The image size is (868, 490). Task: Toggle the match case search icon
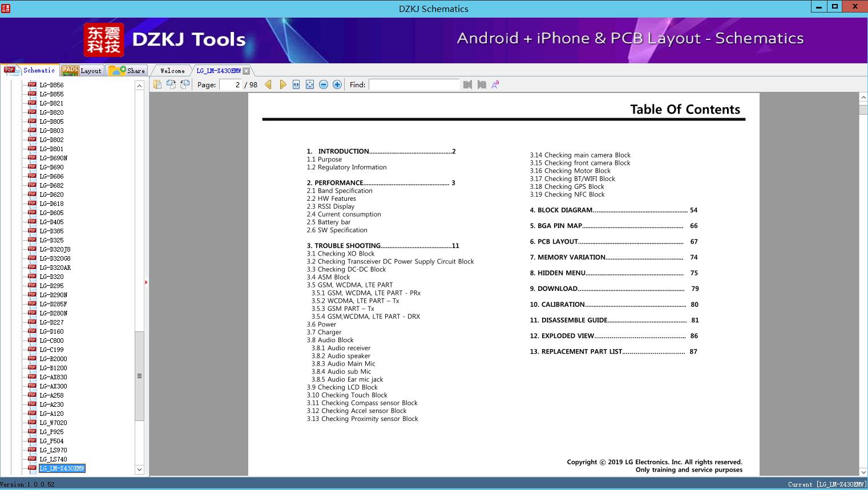(495, 84)
